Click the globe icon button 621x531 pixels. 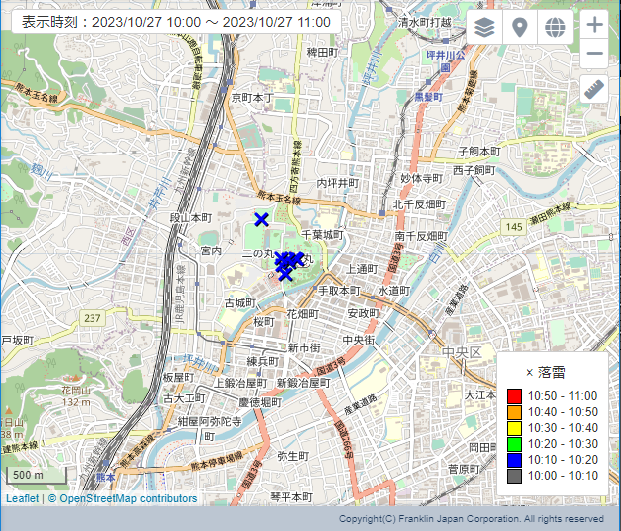[554, 27]
